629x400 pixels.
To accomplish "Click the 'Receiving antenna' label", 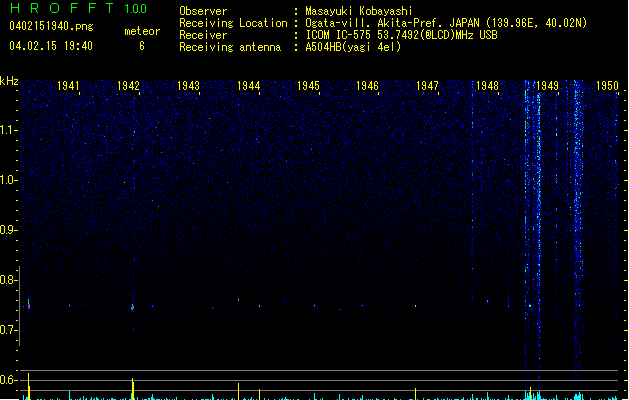I will pyautogui.click(x=230, y=47).
